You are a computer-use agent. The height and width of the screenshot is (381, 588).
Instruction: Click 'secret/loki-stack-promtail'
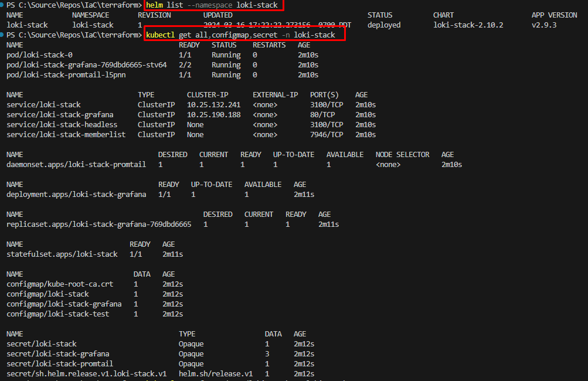coord(60,364)
